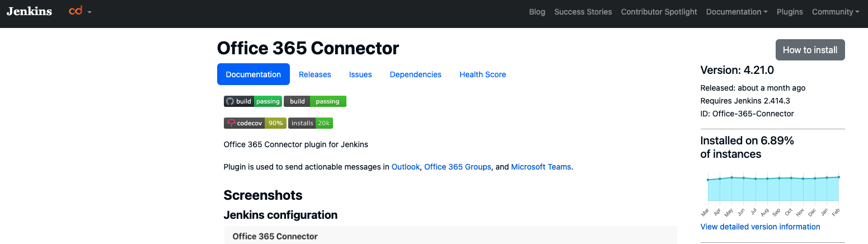Screen dimensions: 868x244
Task: Click the GitHub build passing badge
Action: coord(252,101)
